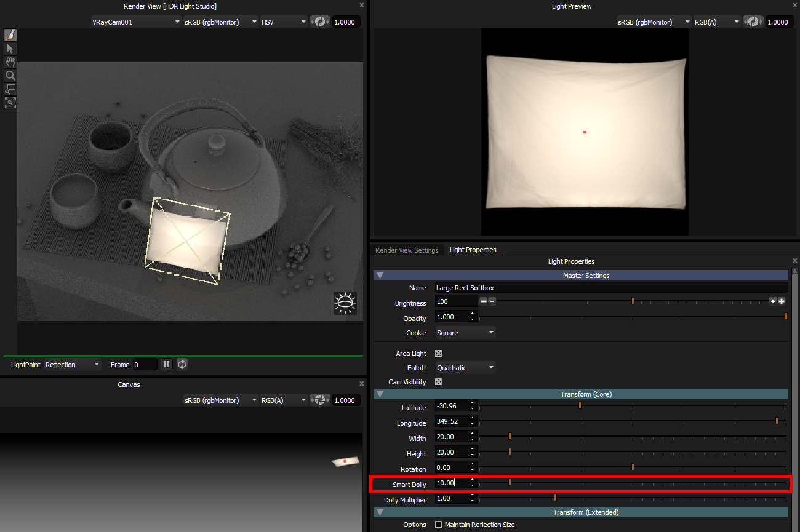Open the VRayCam001 camera dropdown
800x532 pixels.
[x=135, y=22]
